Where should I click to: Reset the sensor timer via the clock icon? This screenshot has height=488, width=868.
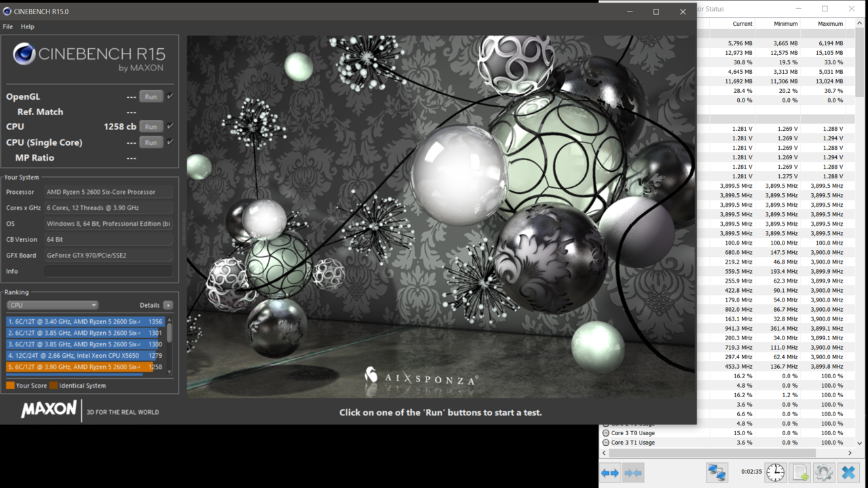(775, 472)
